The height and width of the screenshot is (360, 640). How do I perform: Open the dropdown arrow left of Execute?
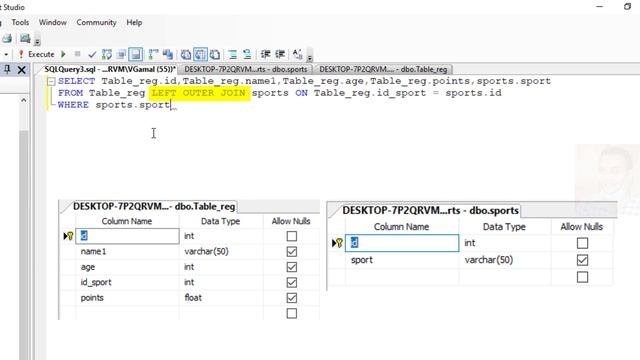point(6,54)
